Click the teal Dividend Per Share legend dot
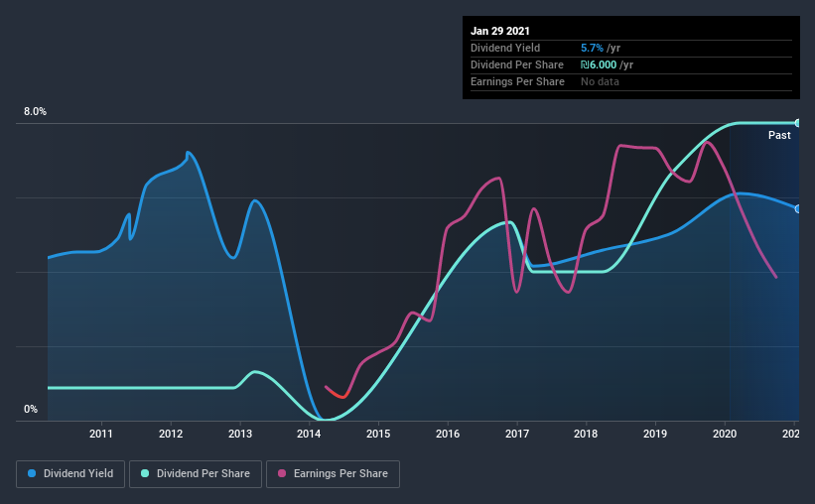The height and width of the screenshot is (504, 815). tap(145, 473)
